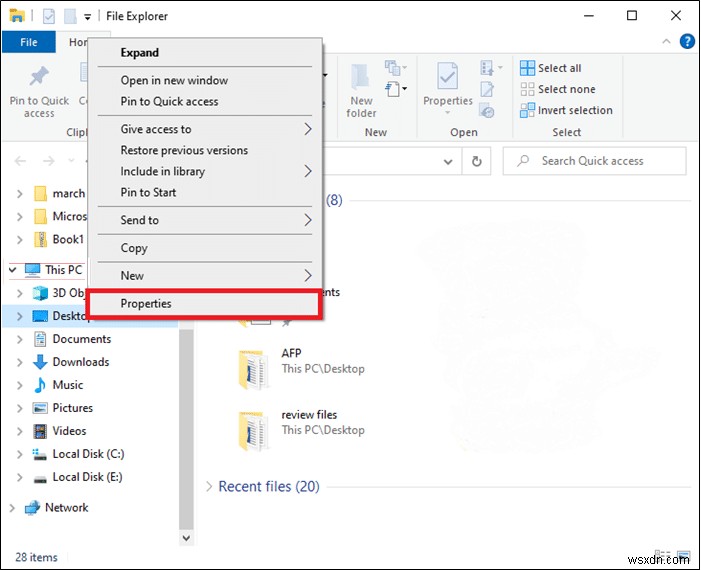Switch to large icons view in status bar
The image size is (701, 570).
(684, 557)
